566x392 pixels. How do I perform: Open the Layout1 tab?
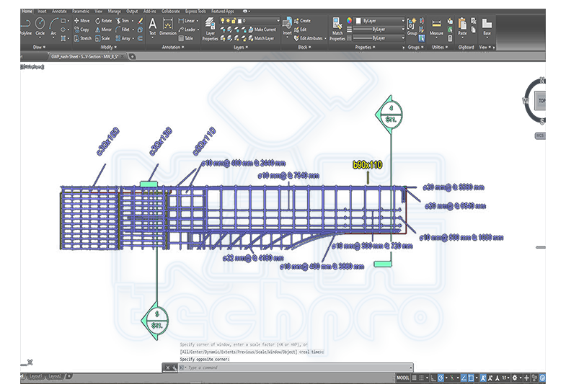(x=35, y=376)
